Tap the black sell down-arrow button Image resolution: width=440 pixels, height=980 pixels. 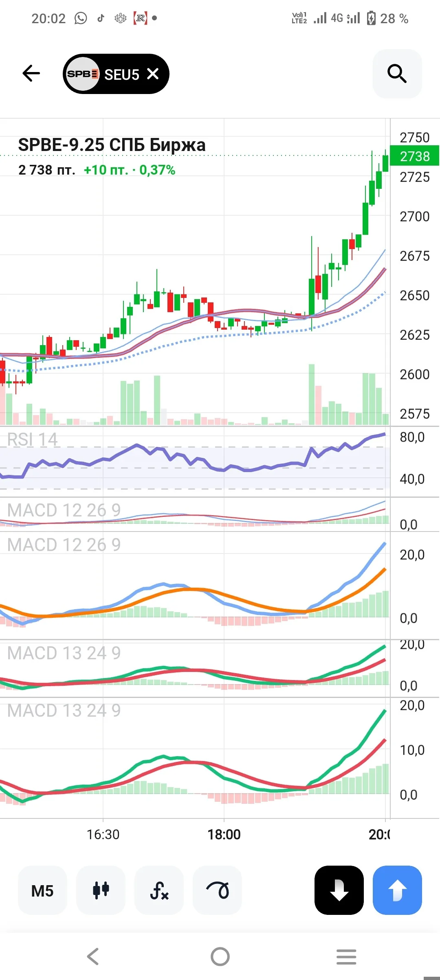click(339, 890)
